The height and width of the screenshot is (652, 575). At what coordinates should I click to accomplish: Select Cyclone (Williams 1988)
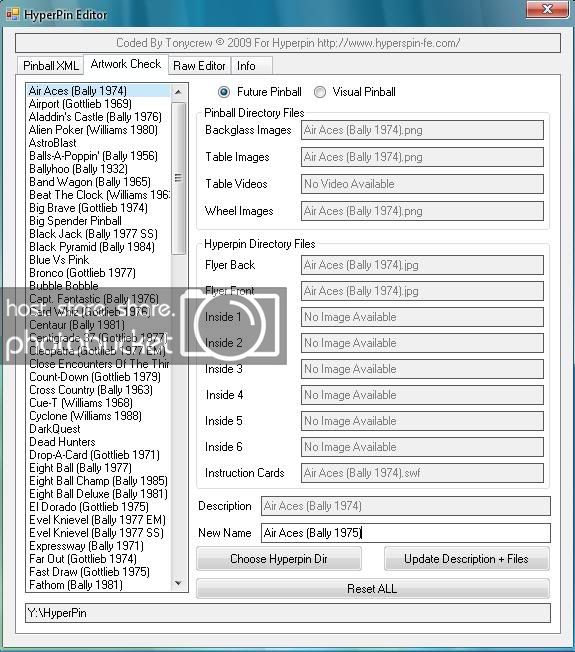99,416
